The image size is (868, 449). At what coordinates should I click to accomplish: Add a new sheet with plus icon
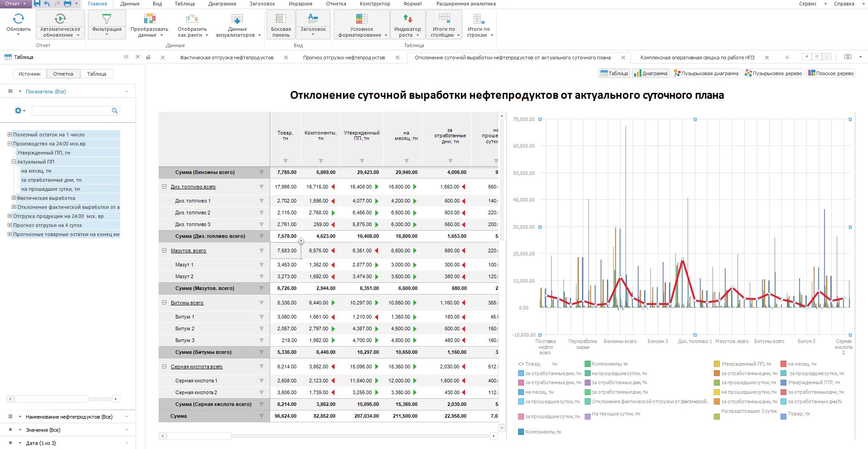click(x=787, y=57)
